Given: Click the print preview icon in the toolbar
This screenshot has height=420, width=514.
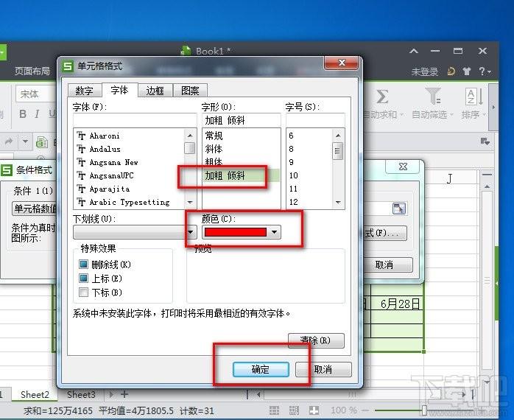Looking at the screenshot, I should [42, 142].
